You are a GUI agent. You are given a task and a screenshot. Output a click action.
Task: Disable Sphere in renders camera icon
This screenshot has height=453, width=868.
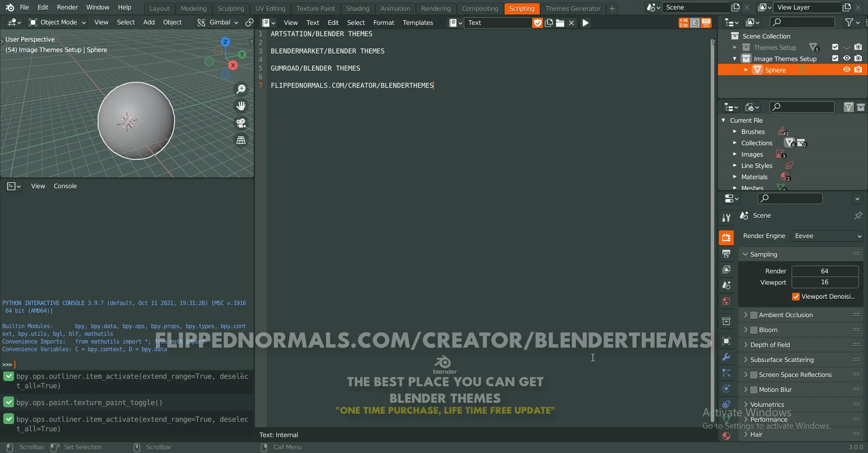(858, 70)
